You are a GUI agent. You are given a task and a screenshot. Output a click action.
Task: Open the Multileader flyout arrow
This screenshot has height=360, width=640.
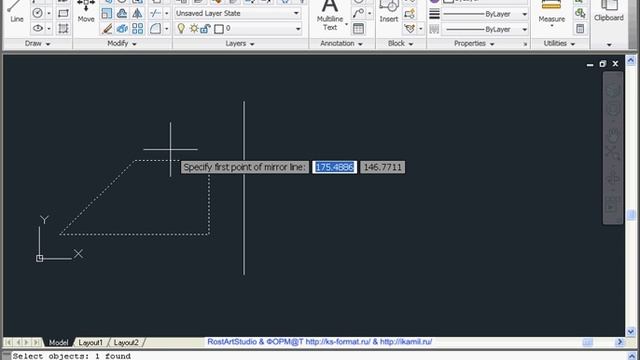369,13
